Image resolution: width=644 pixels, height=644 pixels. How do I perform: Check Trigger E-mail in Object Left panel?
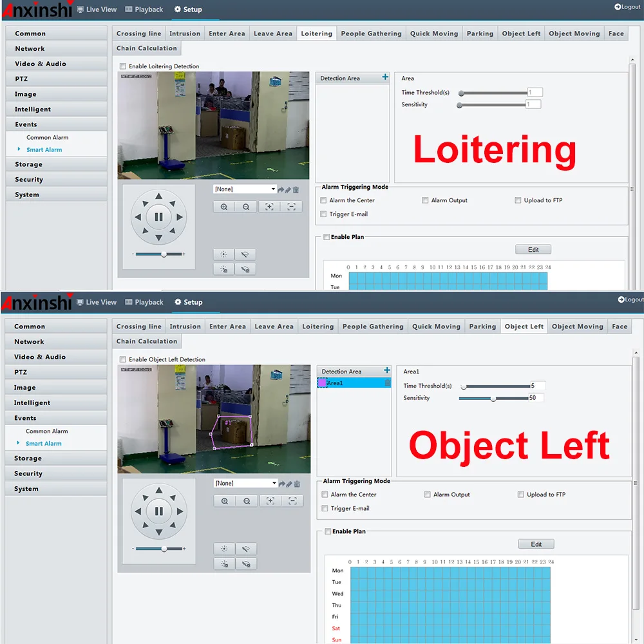(x=325, y=509)
